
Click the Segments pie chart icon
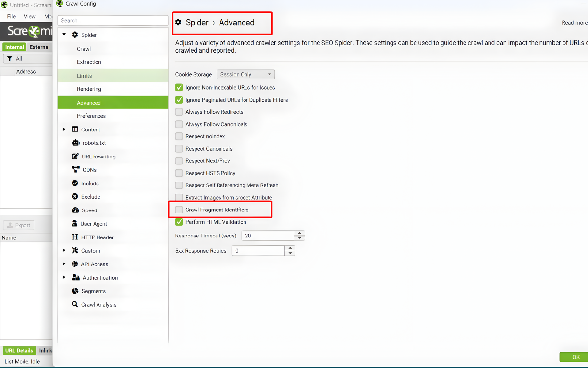point(75,291)
